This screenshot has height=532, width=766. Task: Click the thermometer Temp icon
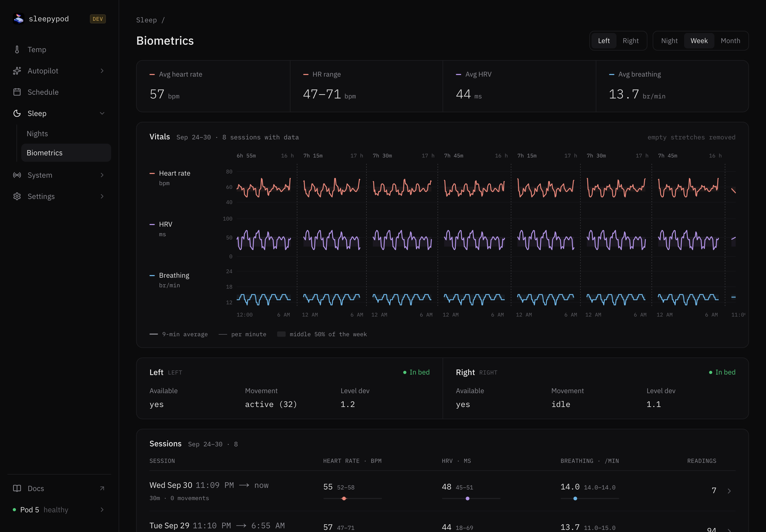click(x=17, y=50)
